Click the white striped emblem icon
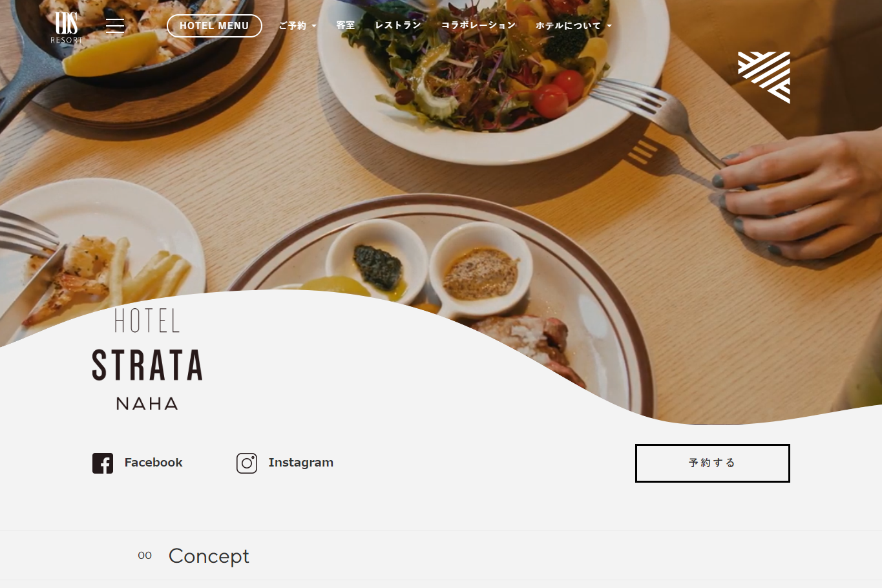 (x=764, y=78)
